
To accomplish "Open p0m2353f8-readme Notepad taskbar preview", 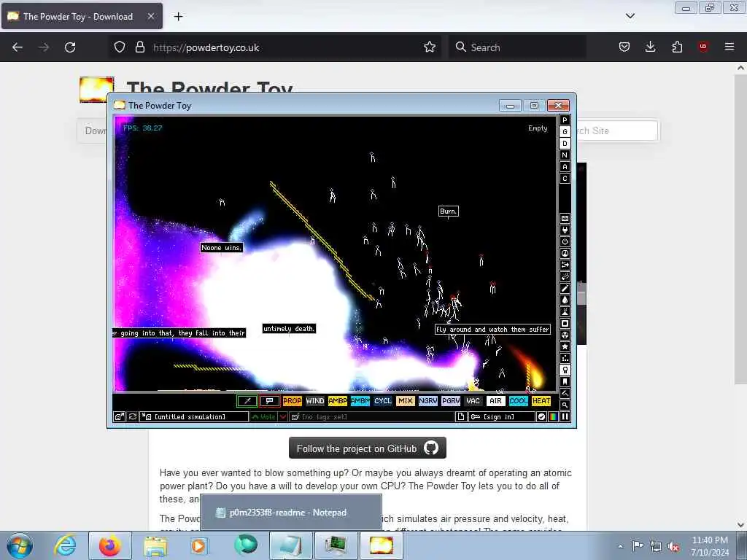I will pos(291,513).
